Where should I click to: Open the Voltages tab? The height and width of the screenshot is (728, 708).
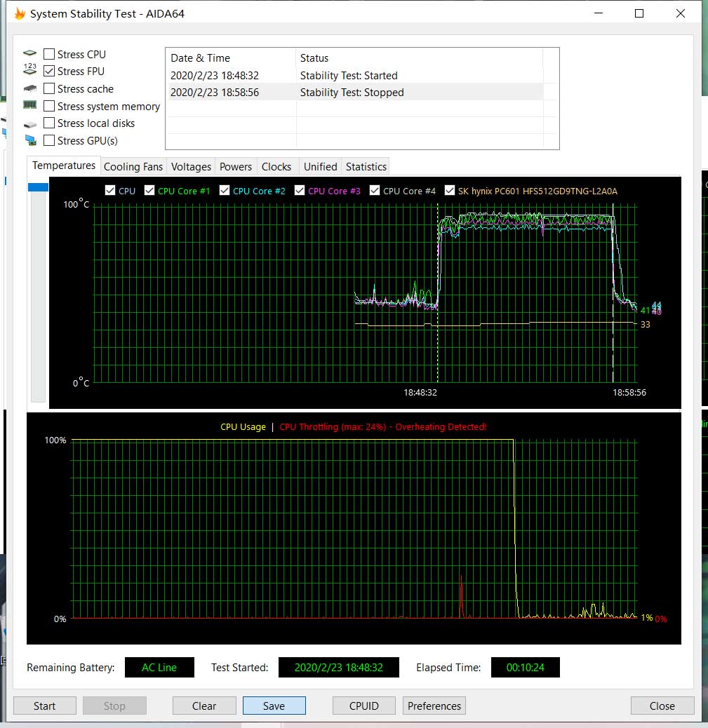pos(191,167)
